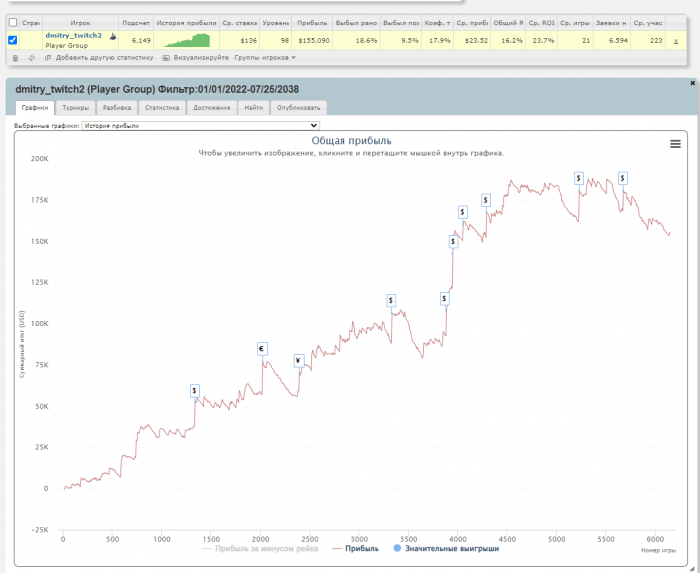Click the Визуализируйте link
Screen dimensions: 700x573
pyautogui.click(x=201, y=58)
